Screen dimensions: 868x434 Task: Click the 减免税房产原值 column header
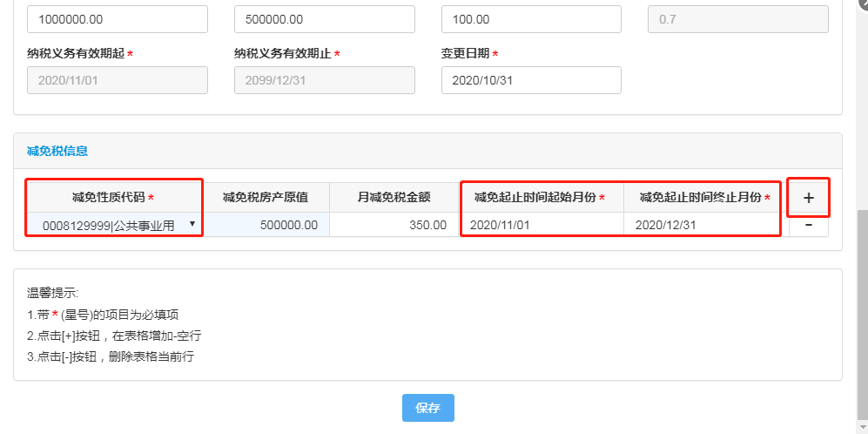pos(266,197)
